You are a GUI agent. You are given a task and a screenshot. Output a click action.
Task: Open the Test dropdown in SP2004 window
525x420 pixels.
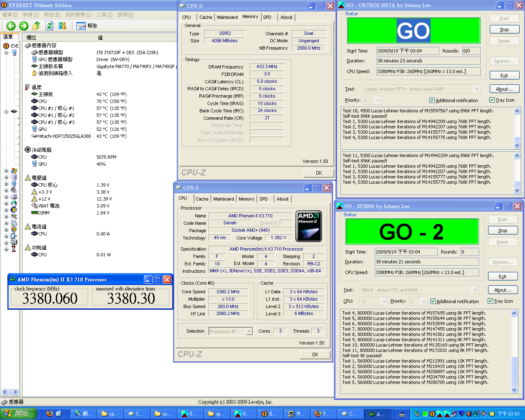coord(475,290)
